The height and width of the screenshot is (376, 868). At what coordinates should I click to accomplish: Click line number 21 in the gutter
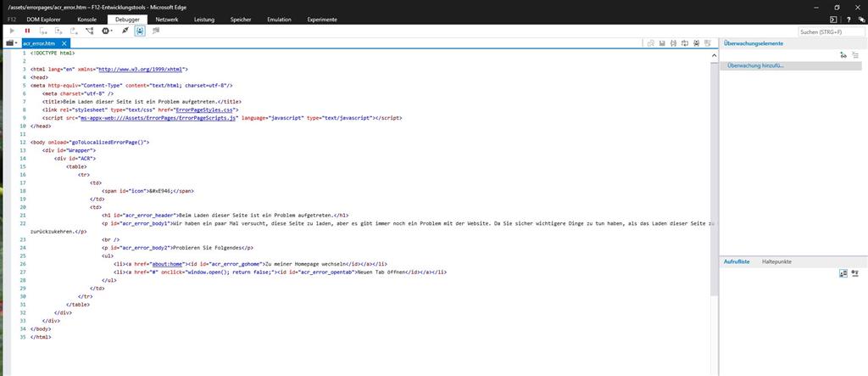(23, 216)
